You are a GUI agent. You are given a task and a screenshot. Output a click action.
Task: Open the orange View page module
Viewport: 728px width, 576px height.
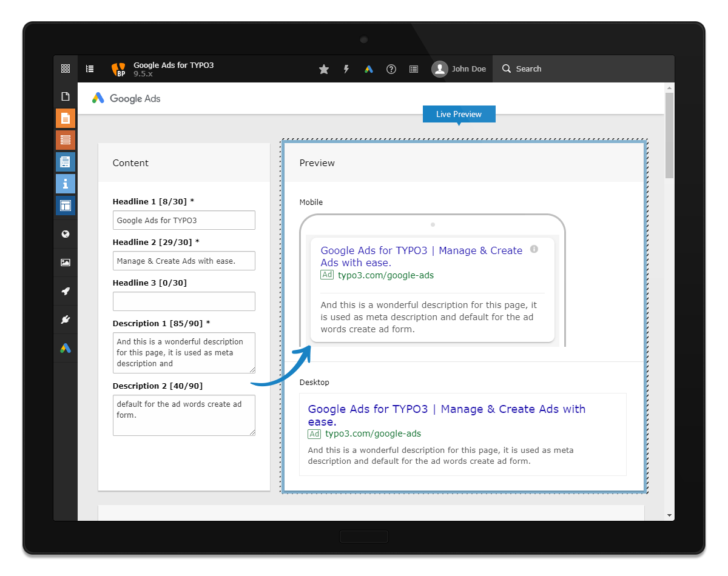66,118
